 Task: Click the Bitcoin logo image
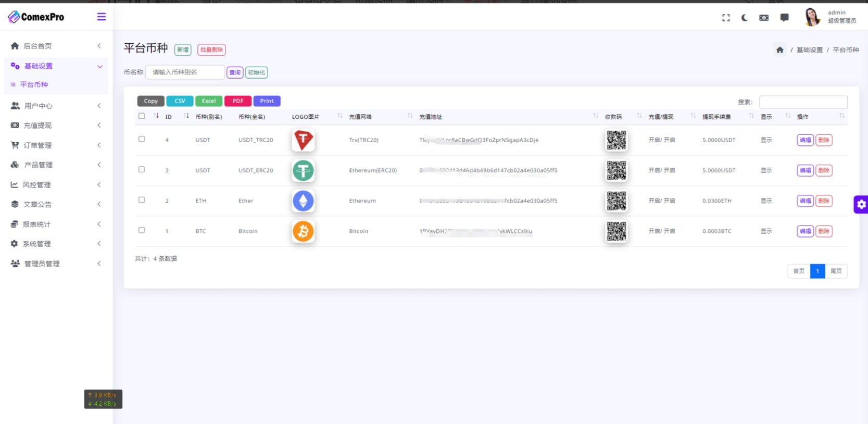[303, 231]
